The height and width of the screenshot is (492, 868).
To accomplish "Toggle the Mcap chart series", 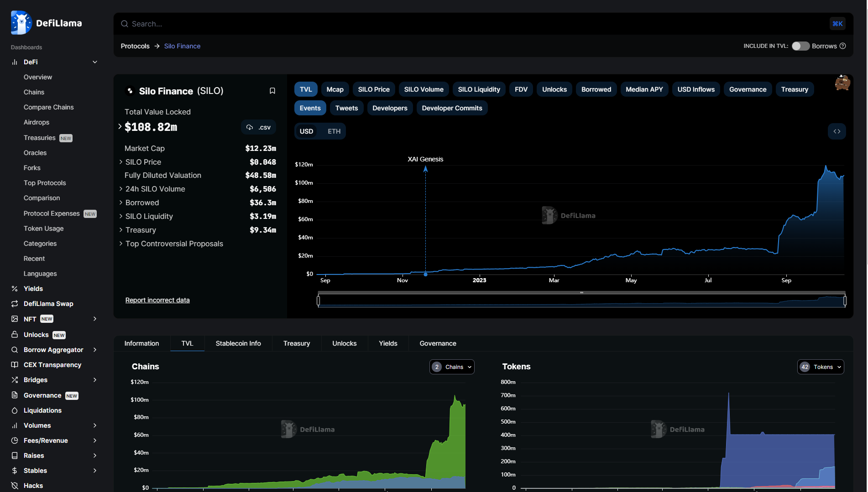I will pyautogui.click(x=335, y=89).
